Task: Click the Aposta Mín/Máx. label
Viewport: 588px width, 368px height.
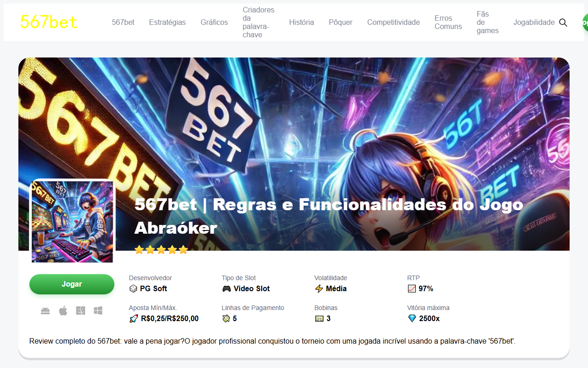Action: 153,308
